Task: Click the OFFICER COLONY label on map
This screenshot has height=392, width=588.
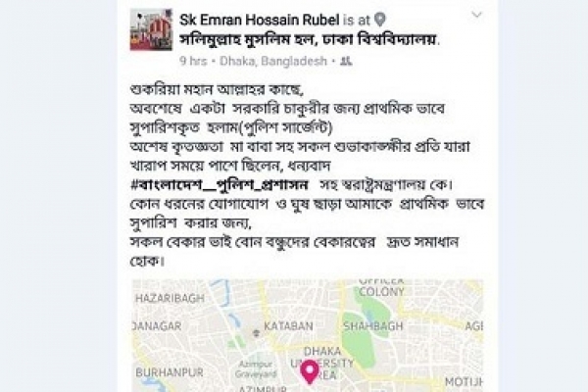Action: (381, 287)
